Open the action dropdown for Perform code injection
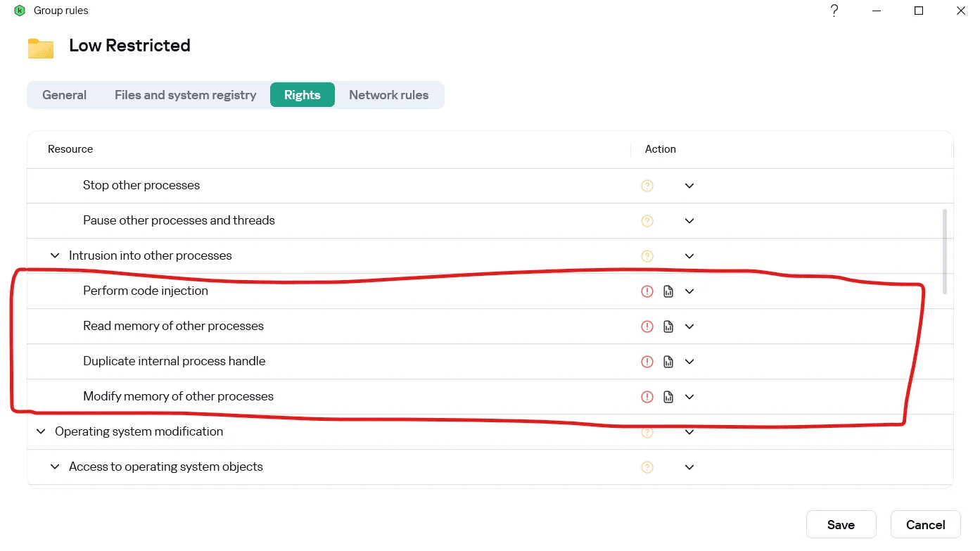The image size is (980, 551). click(x=689, y=291)
